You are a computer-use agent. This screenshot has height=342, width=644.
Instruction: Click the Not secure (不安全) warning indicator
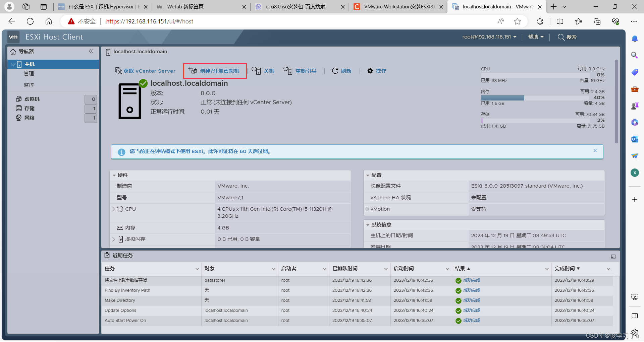[82, 21]
